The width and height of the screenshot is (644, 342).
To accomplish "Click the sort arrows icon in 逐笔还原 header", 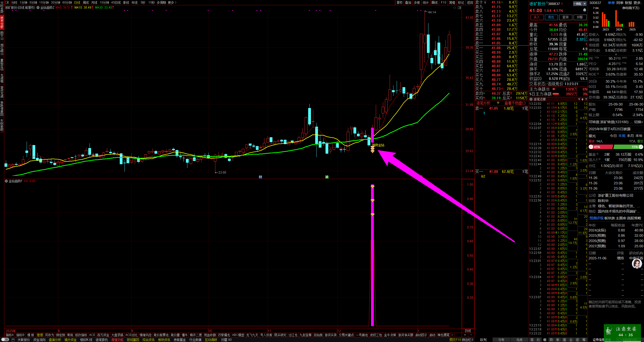I will (582, 99).
